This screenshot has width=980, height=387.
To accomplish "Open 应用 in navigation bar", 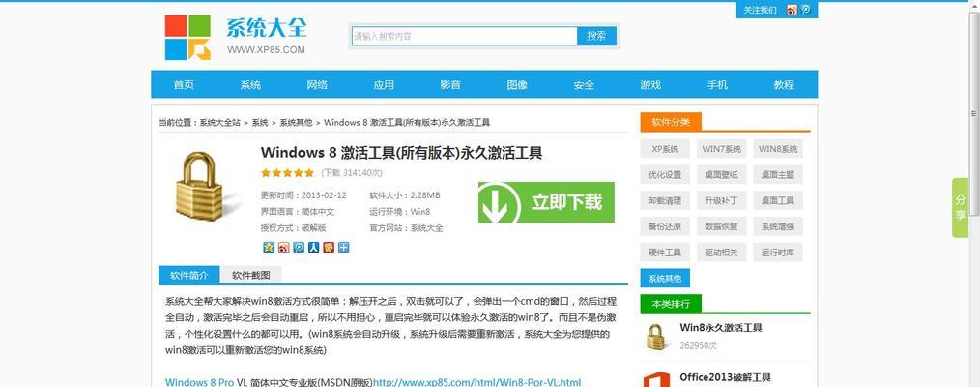I will coord(384,85).
